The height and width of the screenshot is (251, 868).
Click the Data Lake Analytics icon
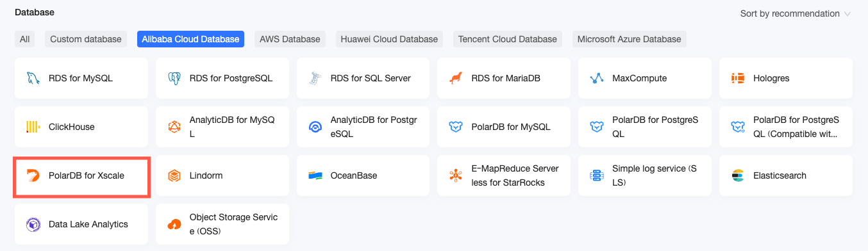33,224
